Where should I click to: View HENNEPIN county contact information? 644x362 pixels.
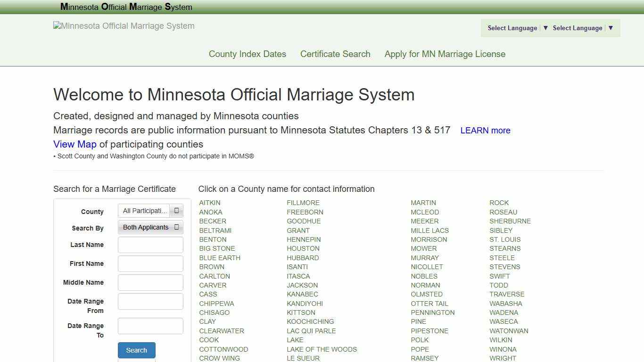304,239
